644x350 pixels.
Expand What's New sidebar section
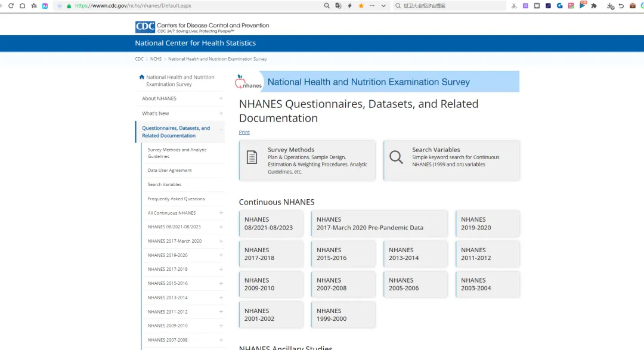[x=221, y=113]
